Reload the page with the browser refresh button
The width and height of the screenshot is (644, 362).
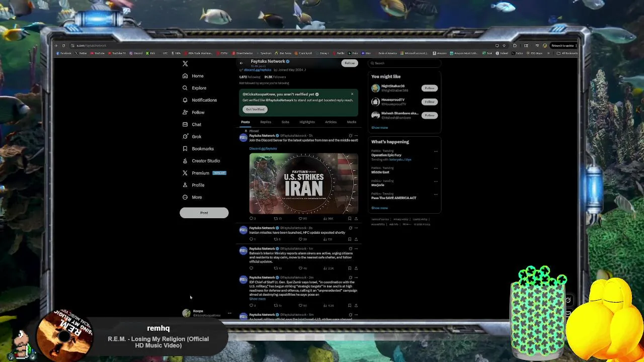coord(63,46)
